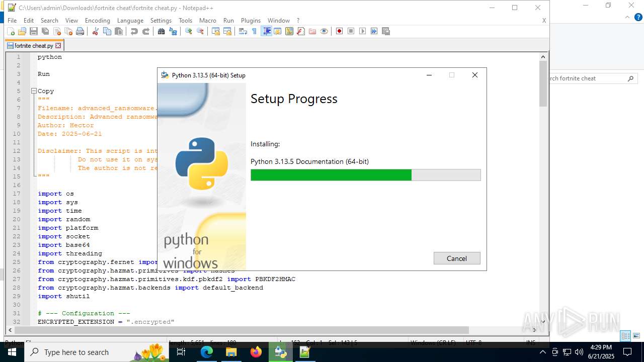Play back the recorded macro icon
This screenshot has width=644, height=362.
(362, 31)
